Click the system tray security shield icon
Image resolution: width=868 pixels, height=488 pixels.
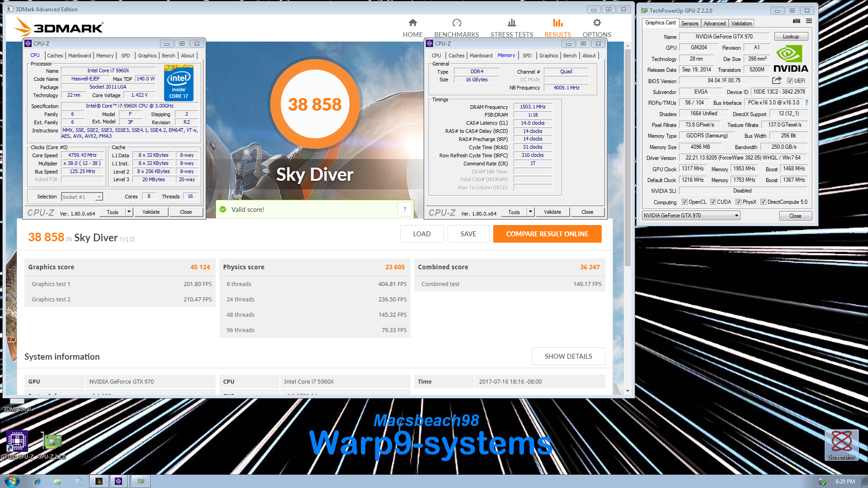click(x=822, y=482)
